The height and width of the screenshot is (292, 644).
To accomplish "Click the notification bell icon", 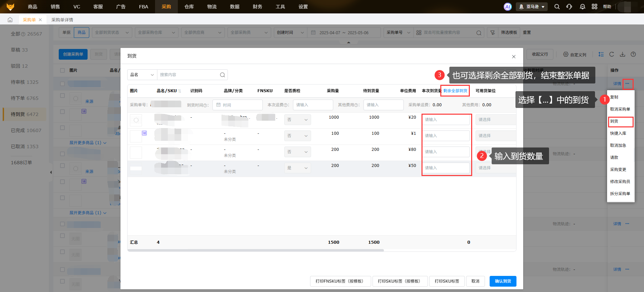I will point(582,7).
